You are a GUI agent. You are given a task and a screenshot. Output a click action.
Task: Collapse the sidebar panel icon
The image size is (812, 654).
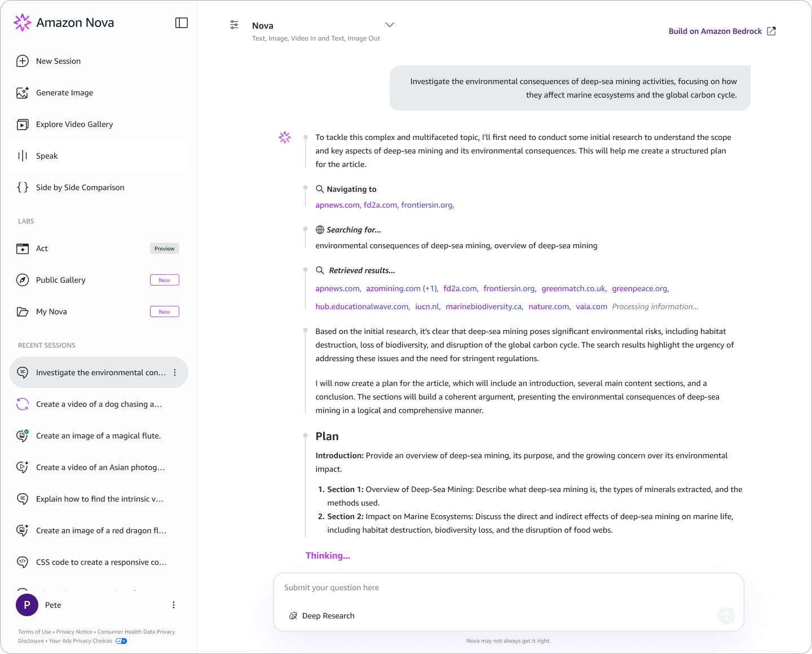pos(182,23)
